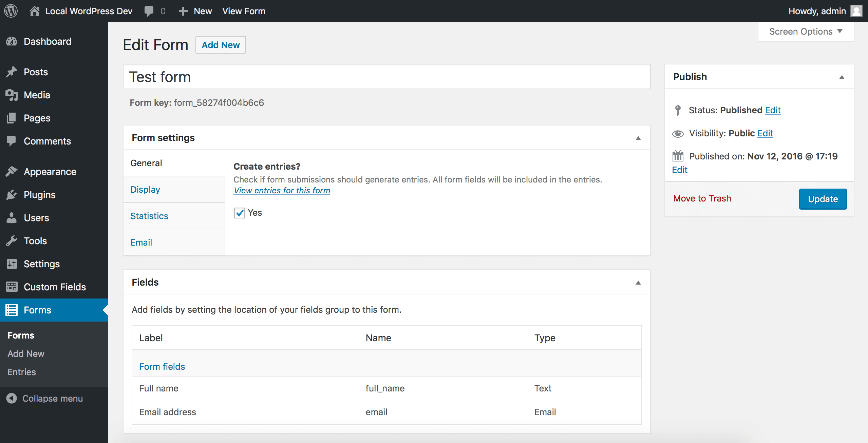This screenshot has width=868, height=443.
Task: Click the Update button
Action: click(x=823, y=199)
